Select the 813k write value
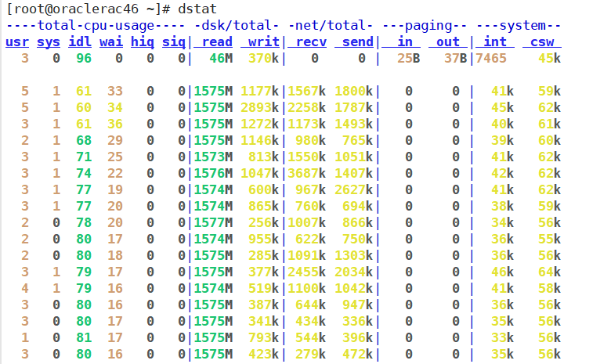 [x=264, y=157]
